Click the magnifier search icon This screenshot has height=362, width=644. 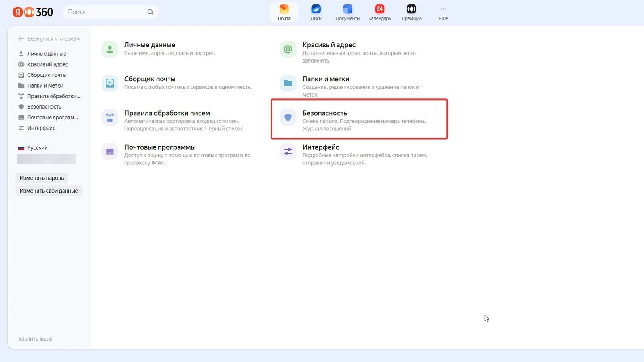(150, 12)
